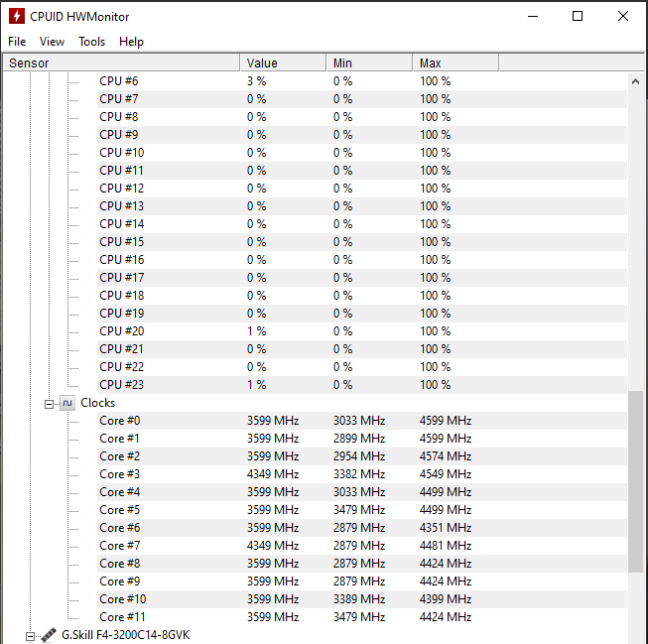Select the CPU #16 row

pyautogui.click(x=362, y=260)
